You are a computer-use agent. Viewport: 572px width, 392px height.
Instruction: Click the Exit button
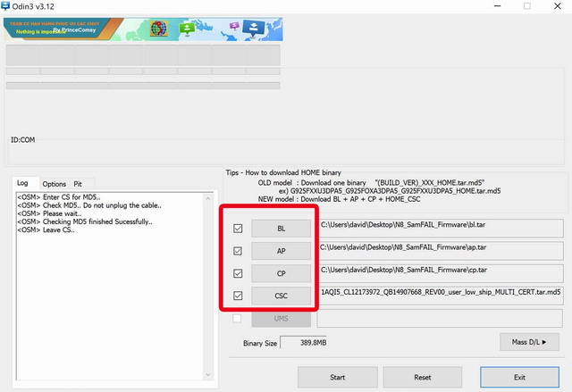519,377
